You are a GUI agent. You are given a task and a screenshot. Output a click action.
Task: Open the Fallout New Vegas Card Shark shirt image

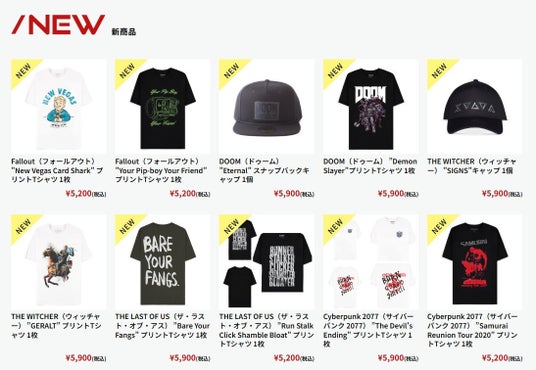pyautogui.click(x=58, y=107)
